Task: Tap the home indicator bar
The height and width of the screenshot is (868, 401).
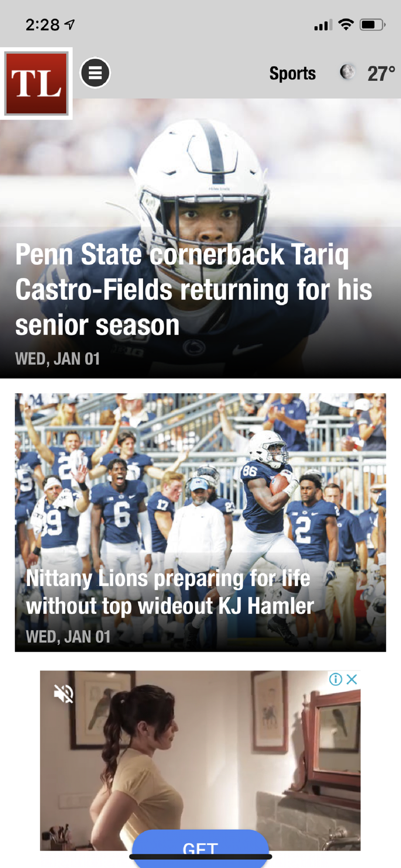Action: pyautogui.click(x=200, y=857)
